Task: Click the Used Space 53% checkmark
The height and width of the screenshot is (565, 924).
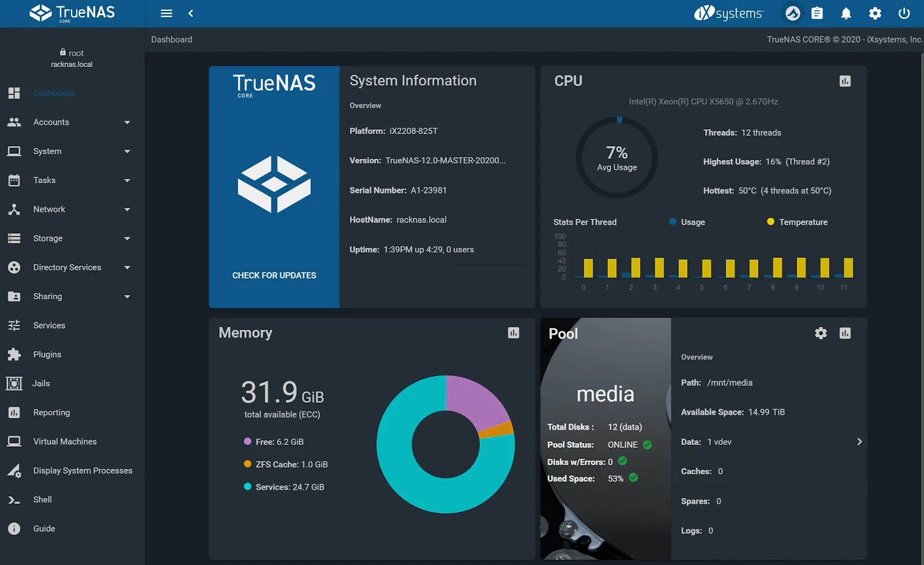Action: point(634,478)
